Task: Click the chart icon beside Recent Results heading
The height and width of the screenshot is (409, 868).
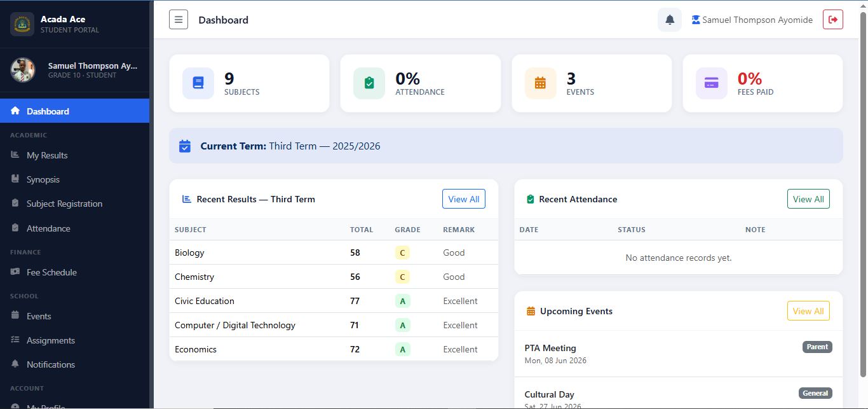Action: [187, 199]
